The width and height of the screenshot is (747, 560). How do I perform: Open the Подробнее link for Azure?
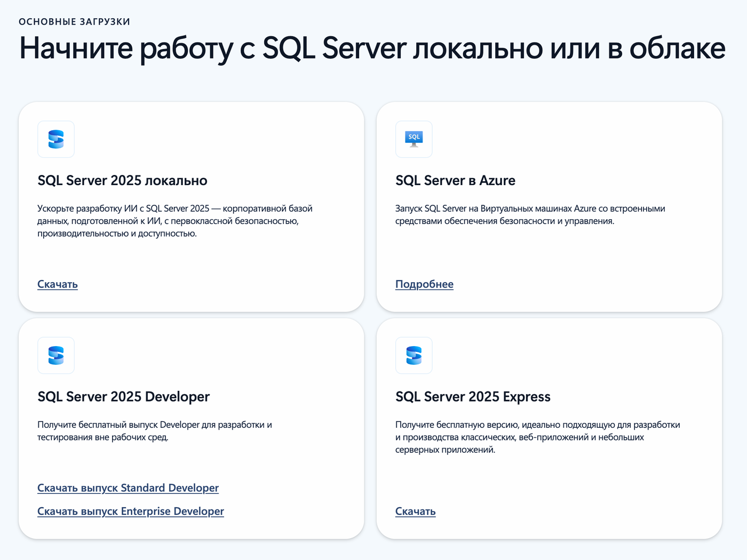[x=424, y=284]
